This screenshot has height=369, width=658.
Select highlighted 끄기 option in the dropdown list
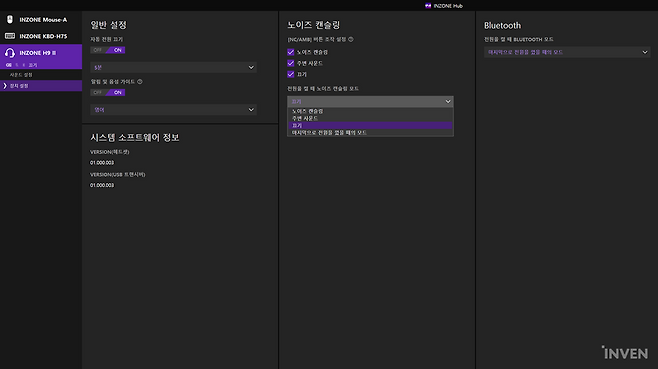[370, 126]
